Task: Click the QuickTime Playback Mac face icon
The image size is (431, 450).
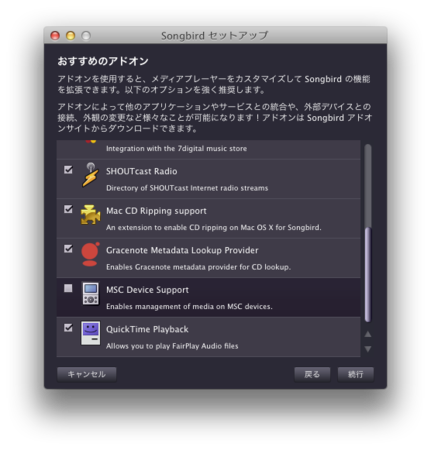Action: click(x=91, y=333)
